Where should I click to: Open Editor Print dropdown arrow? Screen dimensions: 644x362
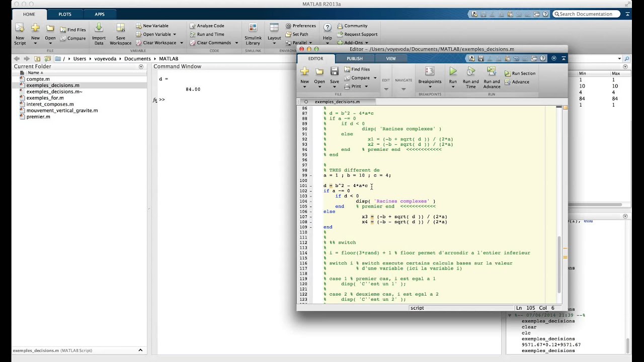(x=366, y=86)
